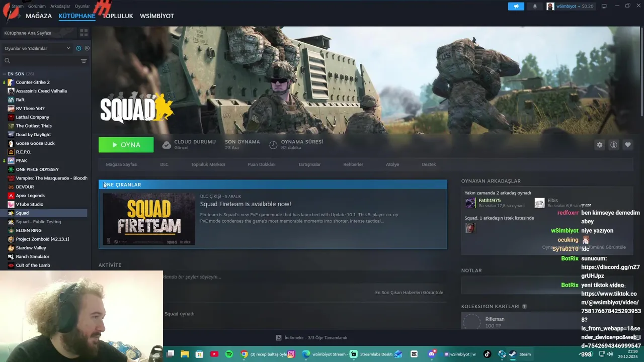The width and height of the screenshot is (644, 362).
Task: Go to TOPLULUK tab
Action: [x=118, y=16]
